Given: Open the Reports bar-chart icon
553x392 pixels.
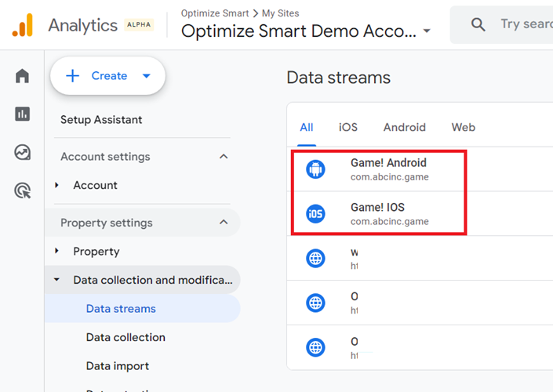Looking at the screenshot, I should (x=22, y=114).
